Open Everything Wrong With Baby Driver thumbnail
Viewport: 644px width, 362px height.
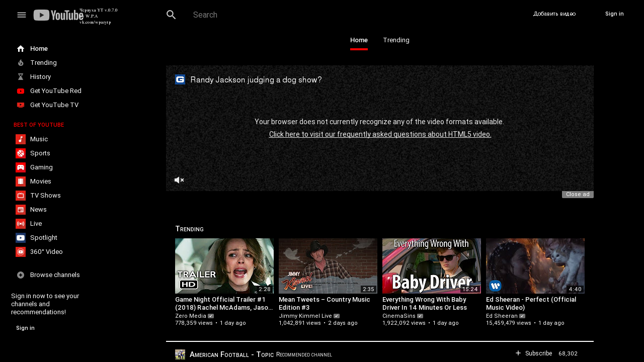432,266
